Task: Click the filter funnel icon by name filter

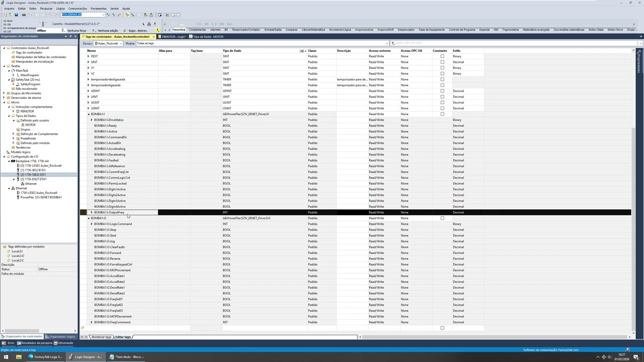Action: pyautogui.click(x=393, y=43)
